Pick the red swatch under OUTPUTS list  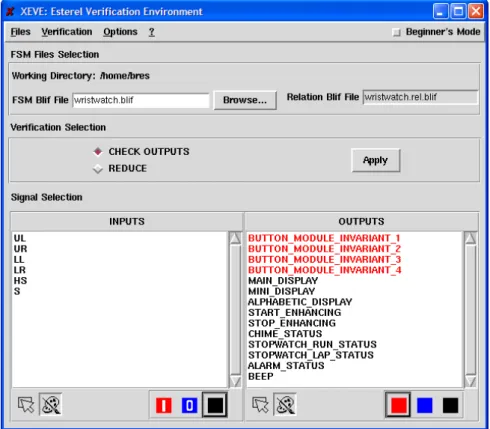click(x=398, y=405)
